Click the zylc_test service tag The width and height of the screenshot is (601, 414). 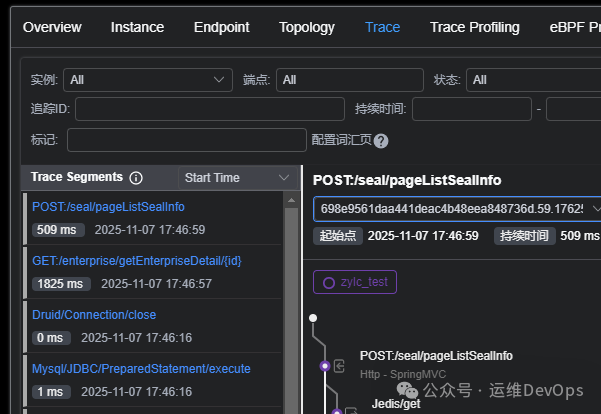point(355,282)
